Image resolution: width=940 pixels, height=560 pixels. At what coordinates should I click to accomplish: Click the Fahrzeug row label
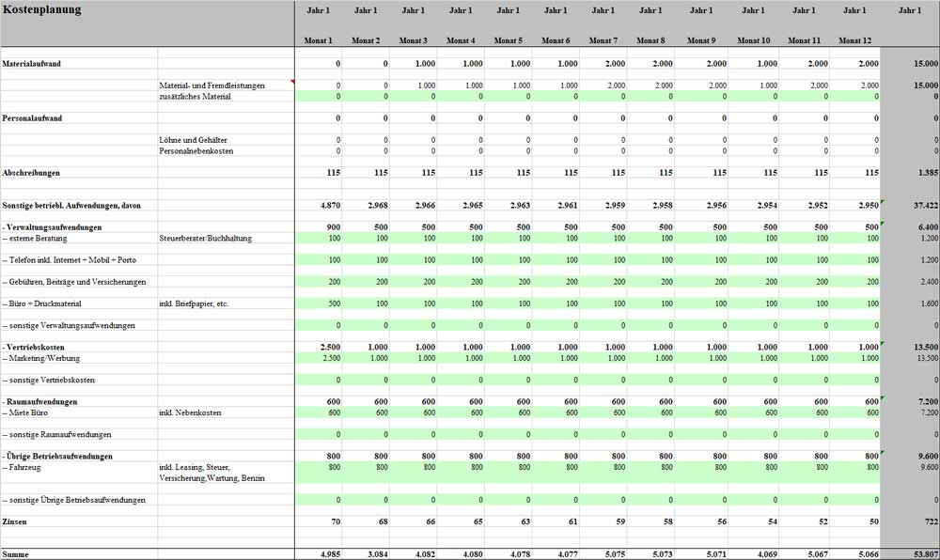(x=22, y=467)
